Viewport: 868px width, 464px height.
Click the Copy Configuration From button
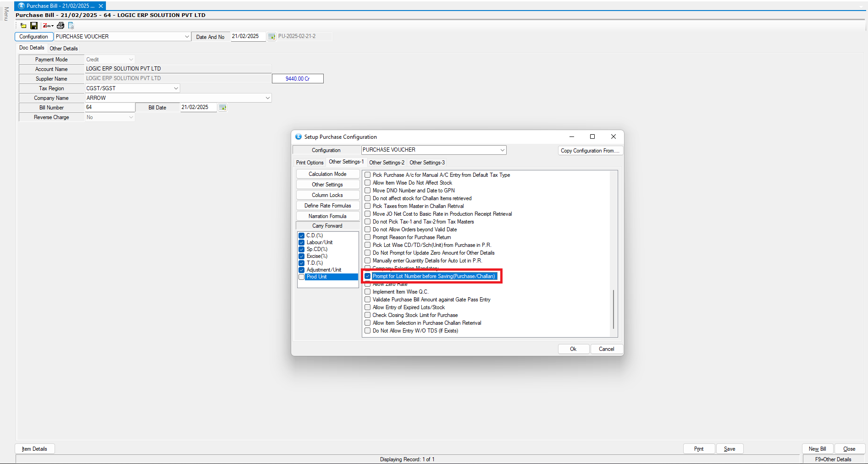(x=590, y=151)
